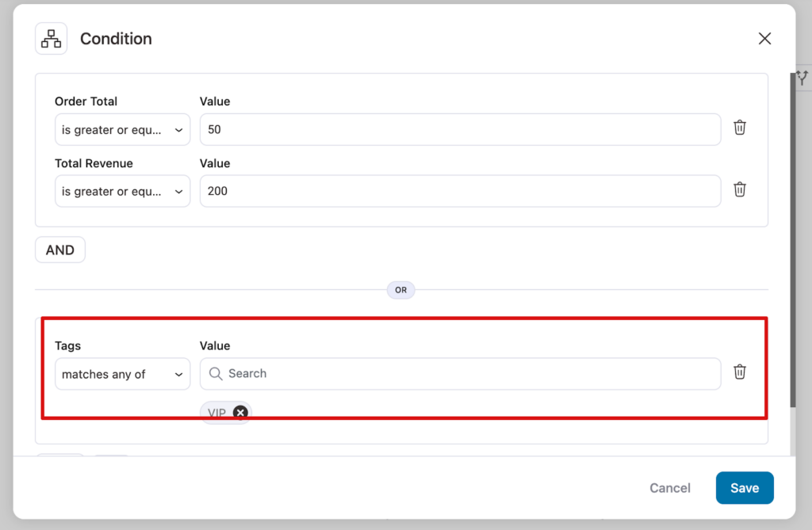Viewport: 812px width, 530px height.
Task: Click the AND button to add condition
Action: click(x=60, y=250)
